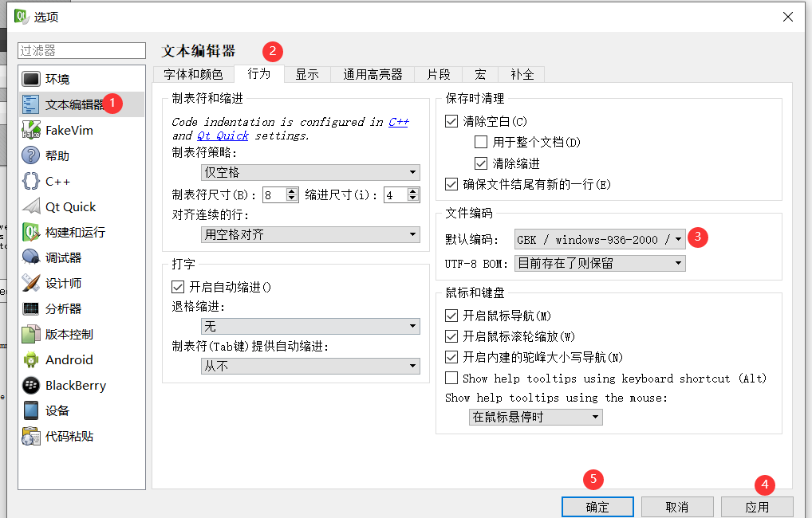
Task: Click the BlackBerry logo icon
Action: (30, 385)
